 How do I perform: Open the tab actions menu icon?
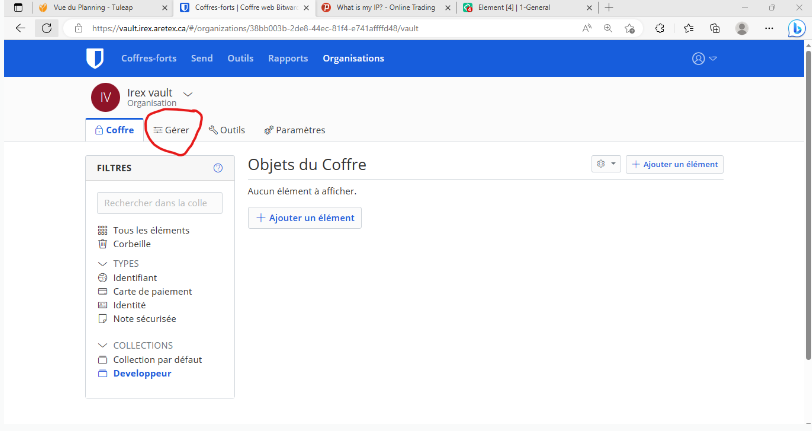click(18, 8)
